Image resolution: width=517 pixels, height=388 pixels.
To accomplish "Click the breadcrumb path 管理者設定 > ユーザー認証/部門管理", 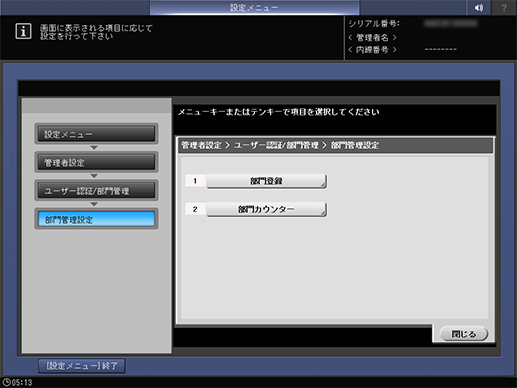I will 250,145.
